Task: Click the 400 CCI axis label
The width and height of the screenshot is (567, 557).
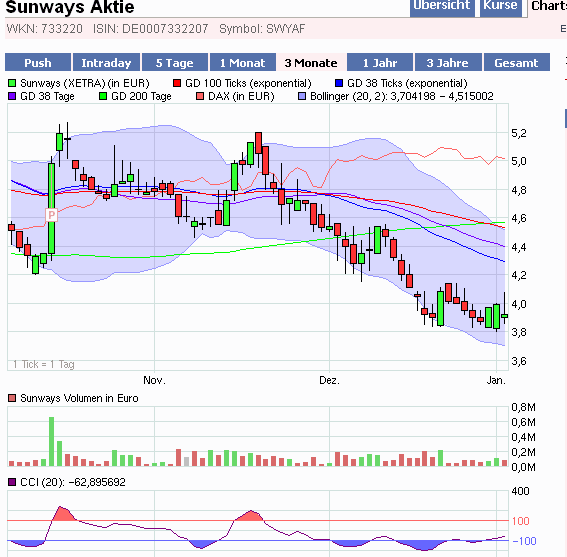Action: click(520, 491)
